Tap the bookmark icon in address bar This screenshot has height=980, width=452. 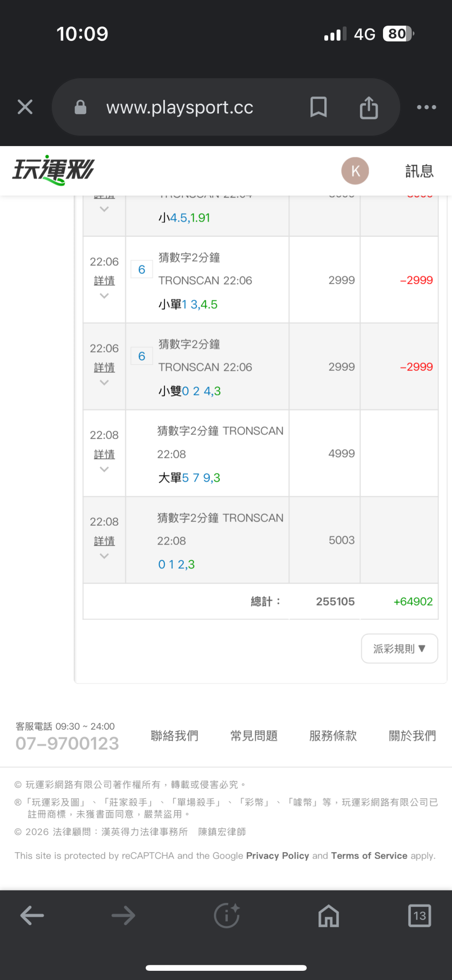[318, 107]
